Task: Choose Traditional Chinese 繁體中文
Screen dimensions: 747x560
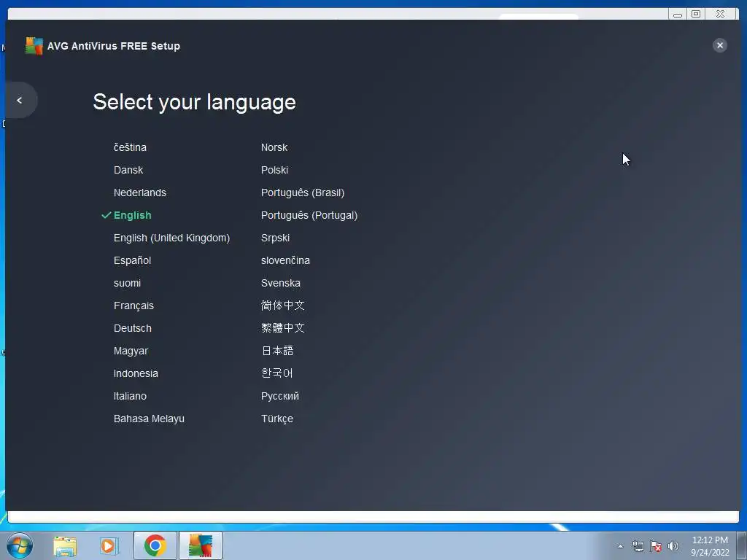Action: coord(283,328)
